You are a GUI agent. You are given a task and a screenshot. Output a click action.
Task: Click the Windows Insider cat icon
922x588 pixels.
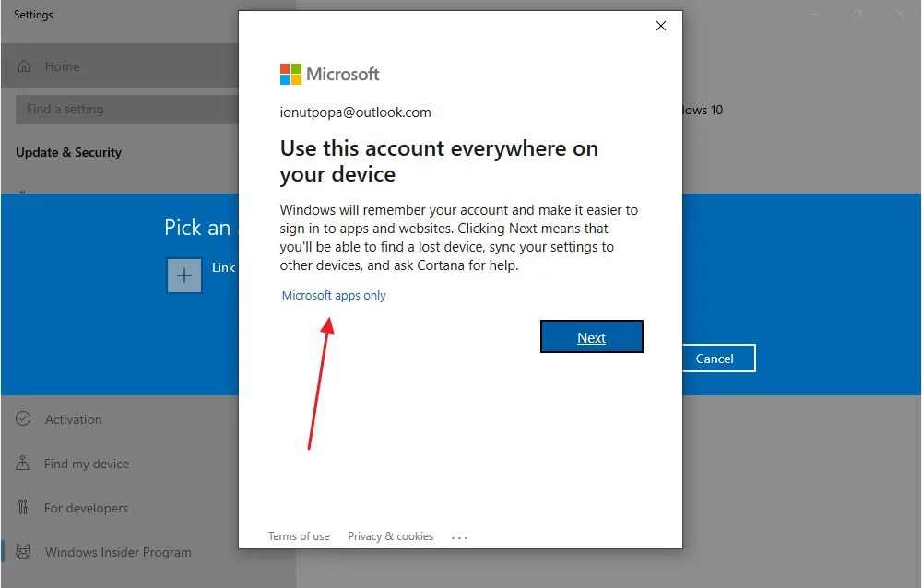(23, 551)
